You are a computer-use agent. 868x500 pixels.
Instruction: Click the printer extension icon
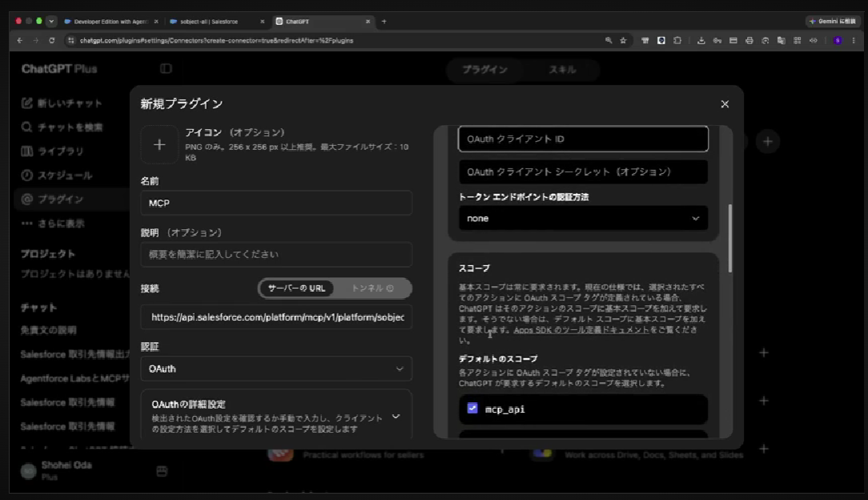click(749, 40)
